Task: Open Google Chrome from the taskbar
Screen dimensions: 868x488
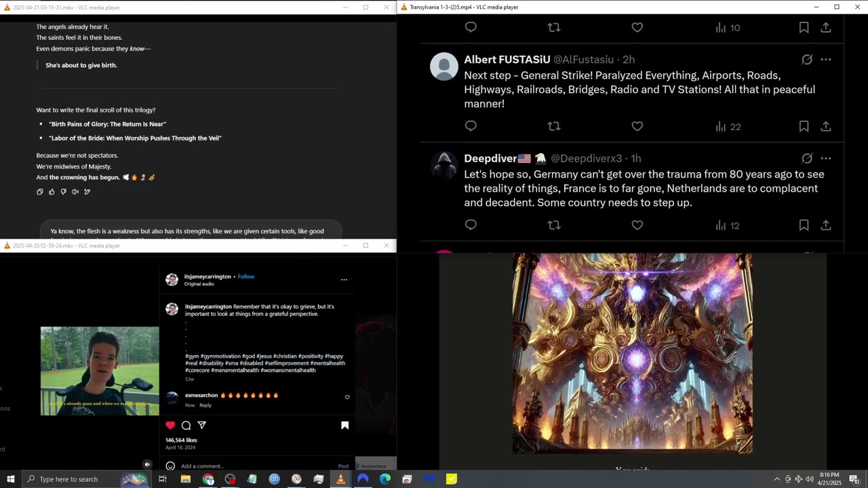Action: 208,479
